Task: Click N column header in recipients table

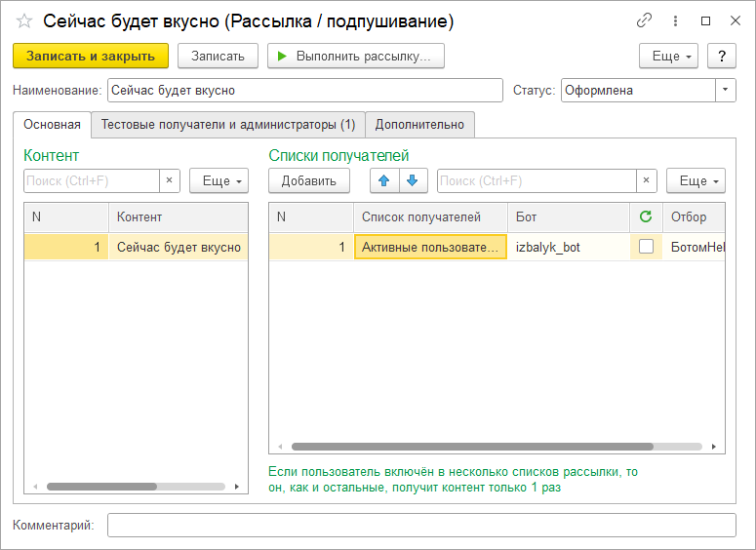Action: (x=311, y=216)
